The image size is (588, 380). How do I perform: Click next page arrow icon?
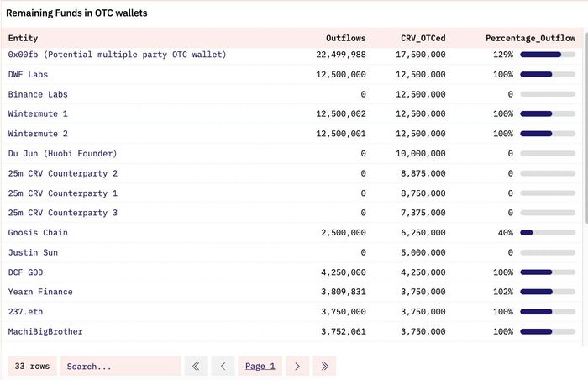(297, 366)
